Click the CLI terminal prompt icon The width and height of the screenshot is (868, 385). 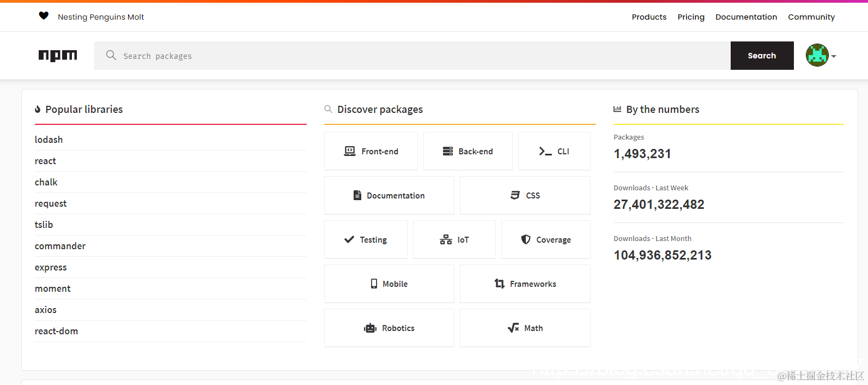[545, 151]
